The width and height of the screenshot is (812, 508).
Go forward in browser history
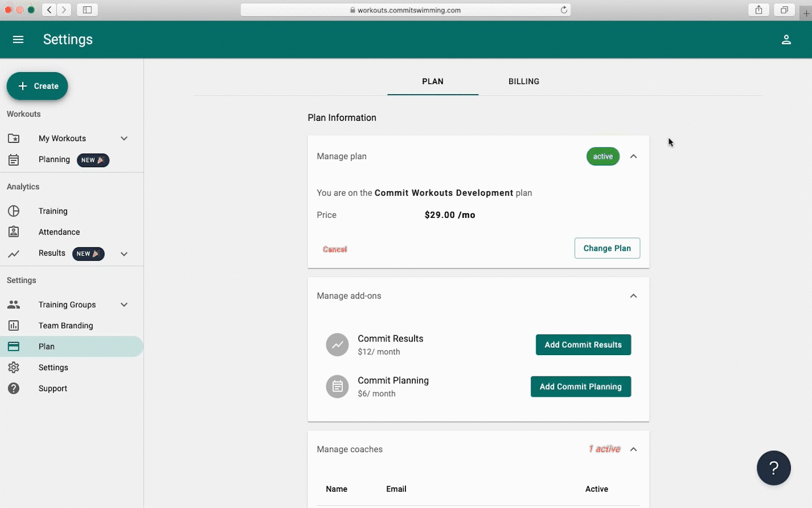64,10
